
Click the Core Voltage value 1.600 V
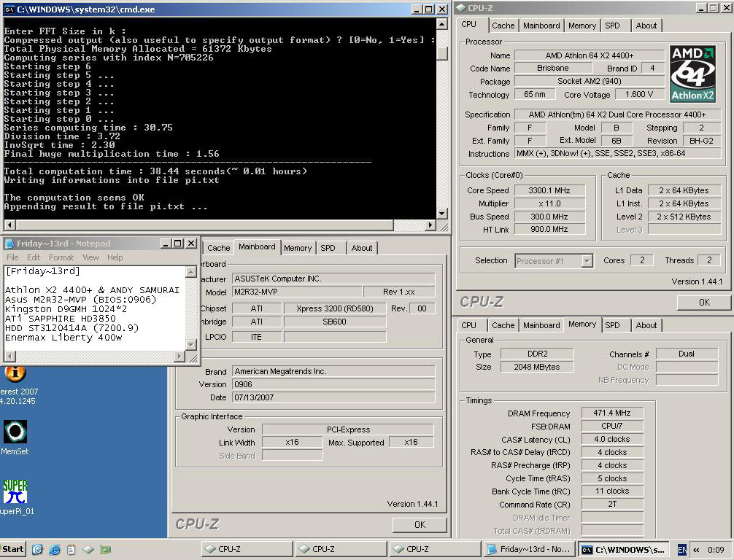[x=639, y=94]
